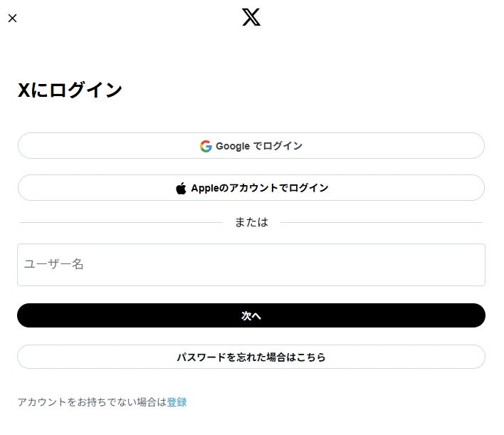Close the login dialog with the X icon
Viewport: 504px width, 435px height.
(x=13, y=19)
